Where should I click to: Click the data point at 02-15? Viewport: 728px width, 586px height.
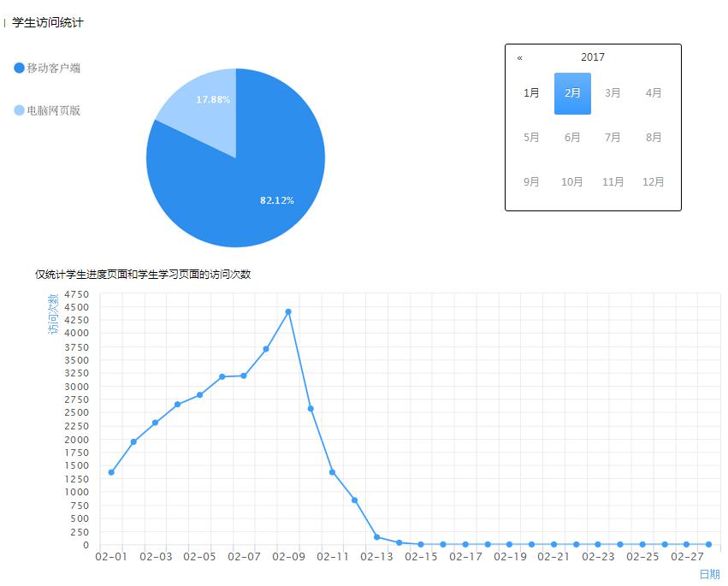421,544
